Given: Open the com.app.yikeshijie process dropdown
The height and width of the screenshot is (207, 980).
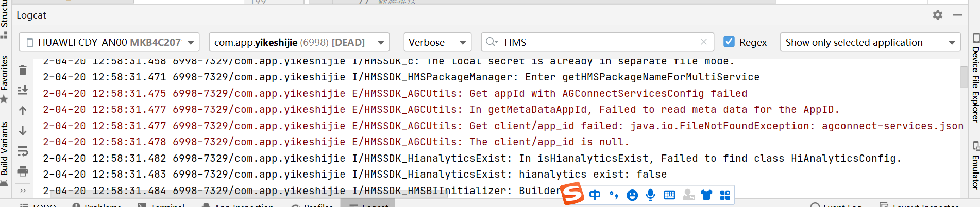Looking at the screenshot, I should (x=299, y=42).
